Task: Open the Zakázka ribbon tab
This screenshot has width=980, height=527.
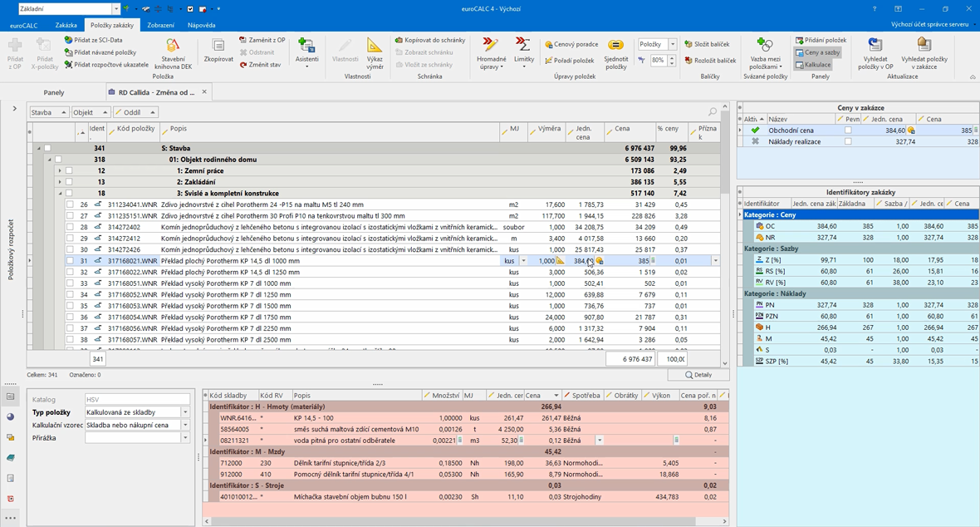Action: (x=66, y=26)
